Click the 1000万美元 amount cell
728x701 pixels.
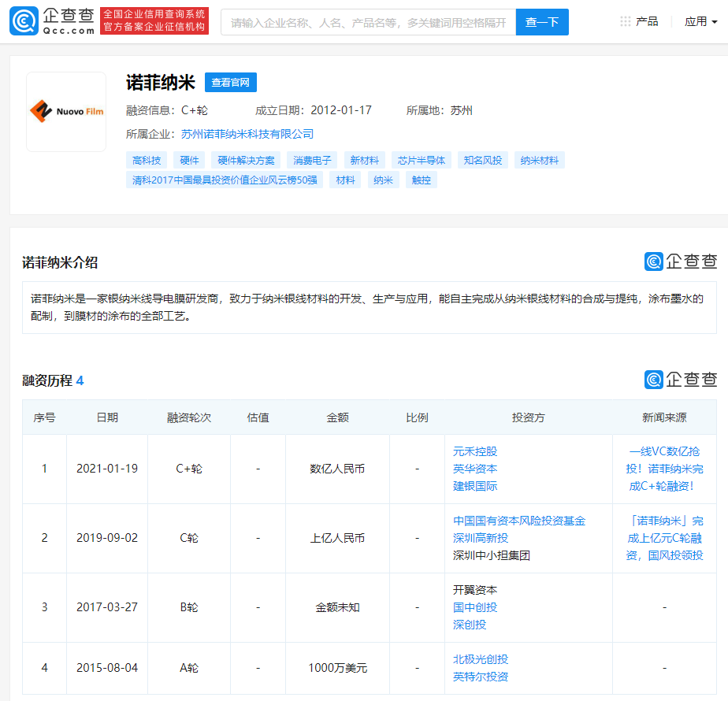(x=337, y=668)
